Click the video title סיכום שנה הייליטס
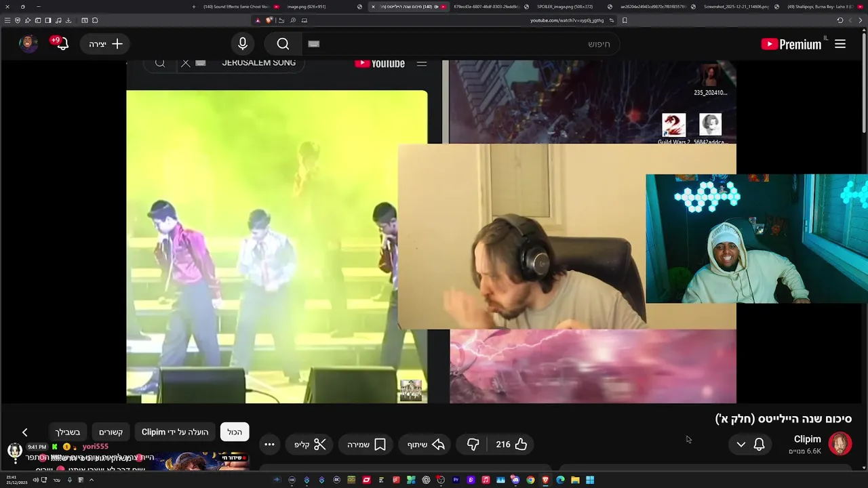Image resolution: width=868 pixels, height=488 pixels. (783, 419)
